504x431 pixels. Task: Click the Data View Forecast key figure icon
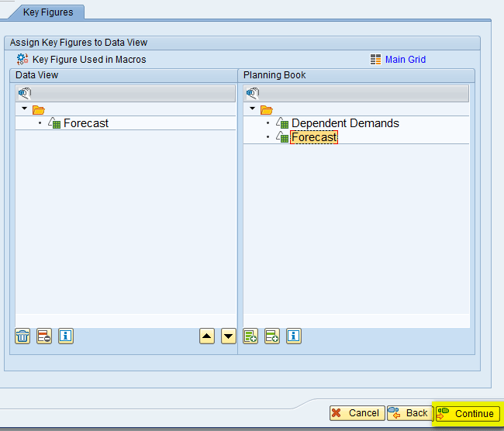coord(54,122)
